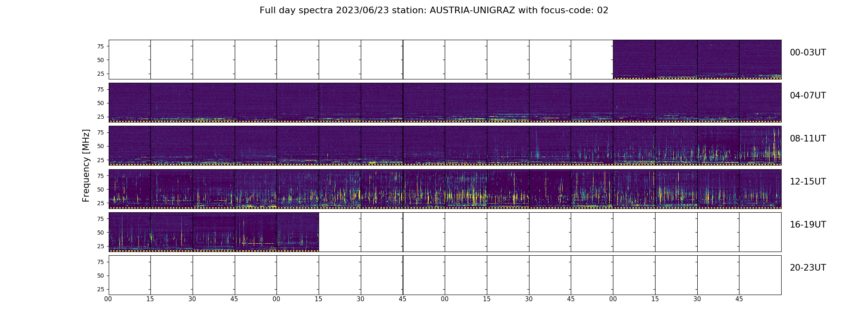Select the "20-23UT" row label

coord(808,268)
